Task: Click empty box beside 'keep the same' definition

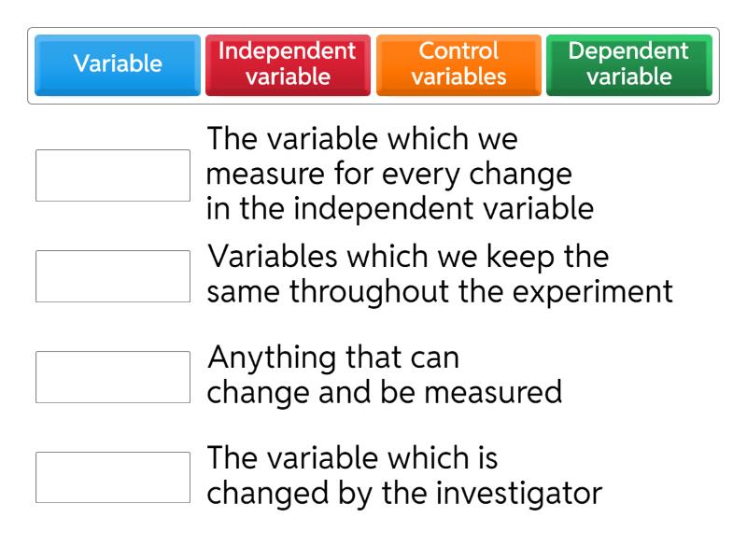Action: [113, 276]
